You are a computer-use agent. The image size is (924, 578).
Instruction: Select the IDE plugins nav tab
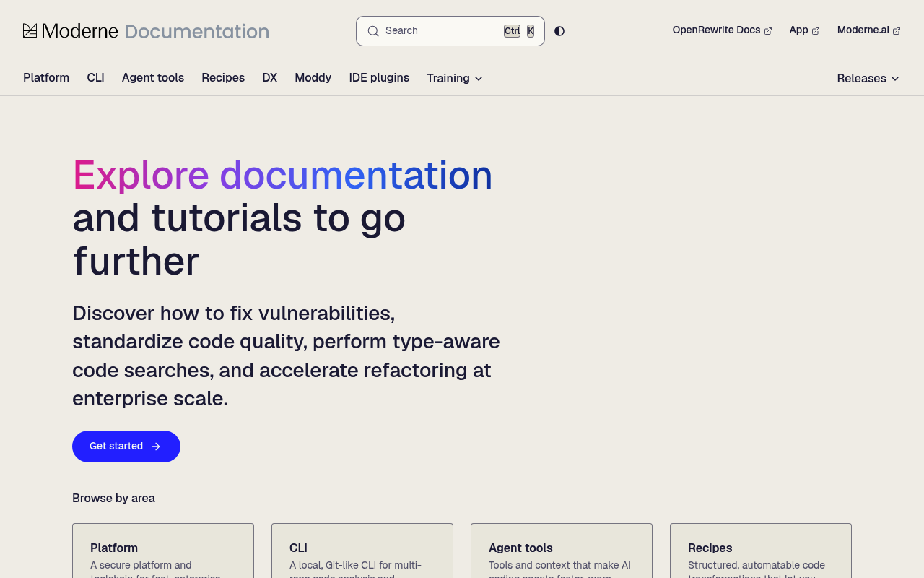click(379, 78)
